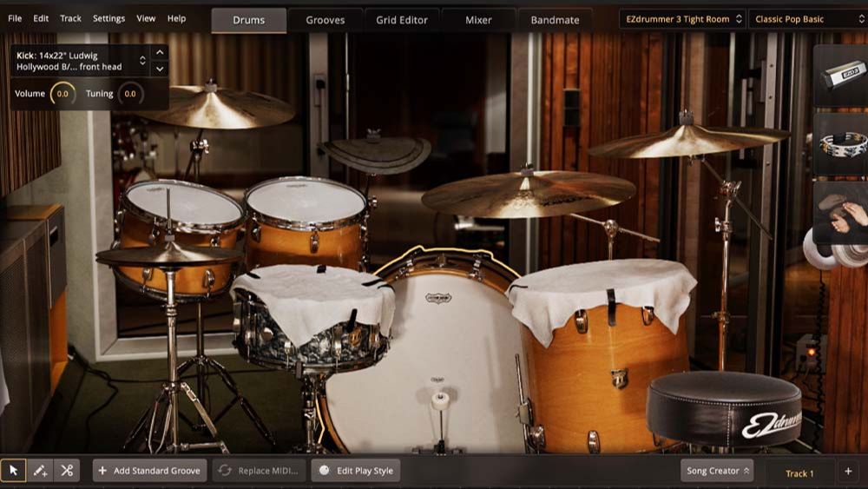
Task: Go to next kick drum option
Action: coord(160,69)
